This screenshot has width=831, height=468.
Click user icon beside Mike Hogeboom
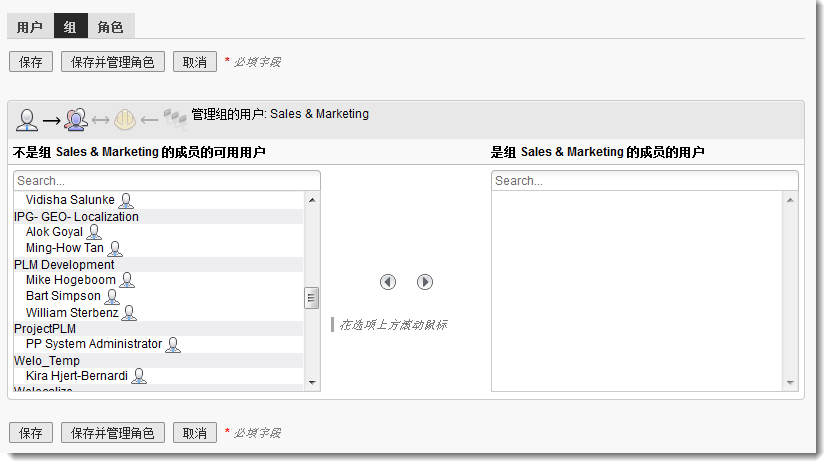[x=127, y=280]
